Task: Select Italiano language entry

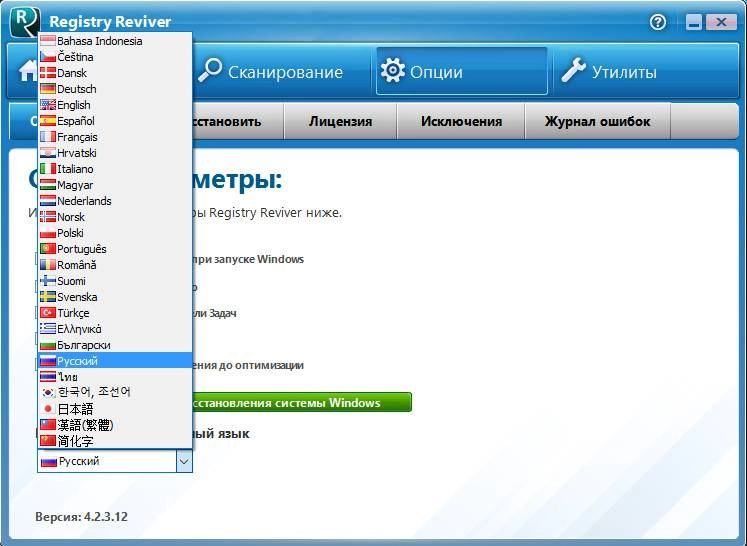Action: 115,169
